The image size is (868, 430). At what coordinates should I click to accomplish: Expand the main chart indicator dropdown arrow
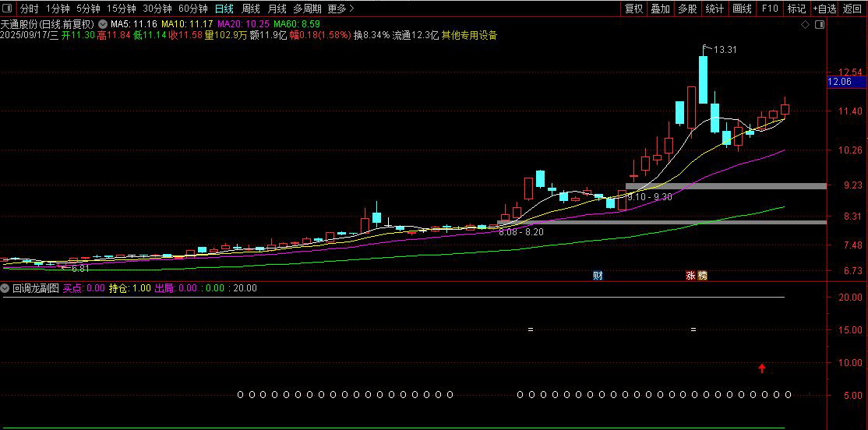[x=103, y=24]
